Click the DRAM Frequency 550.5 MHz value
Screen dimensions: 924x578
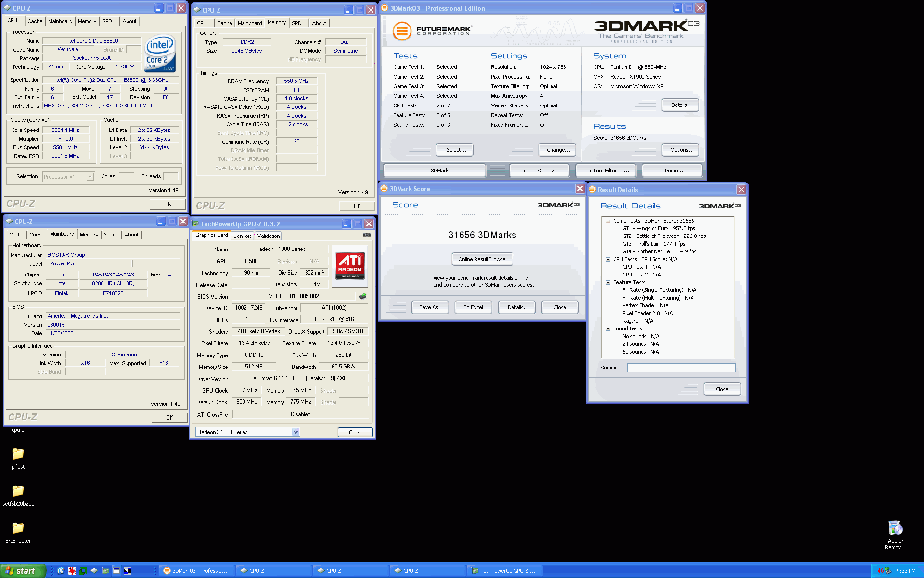coord(296,81)
